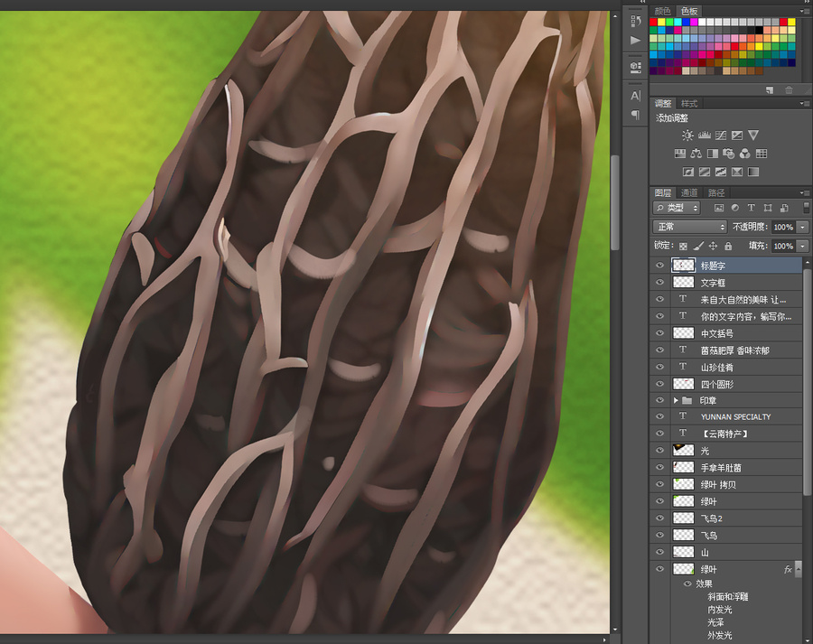Filter layers by shape layer type

coord(767,208)
